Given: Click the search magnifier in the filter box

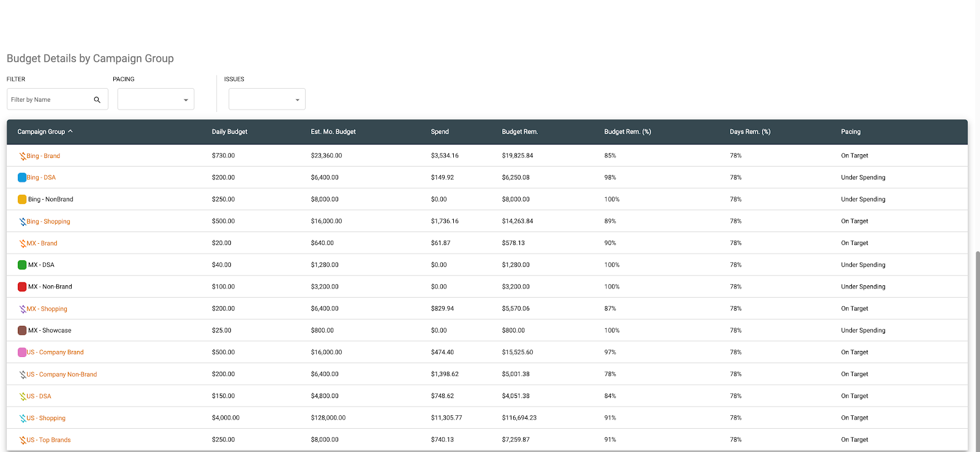Looking at the screenshot, I should click(x=97, y=100).
